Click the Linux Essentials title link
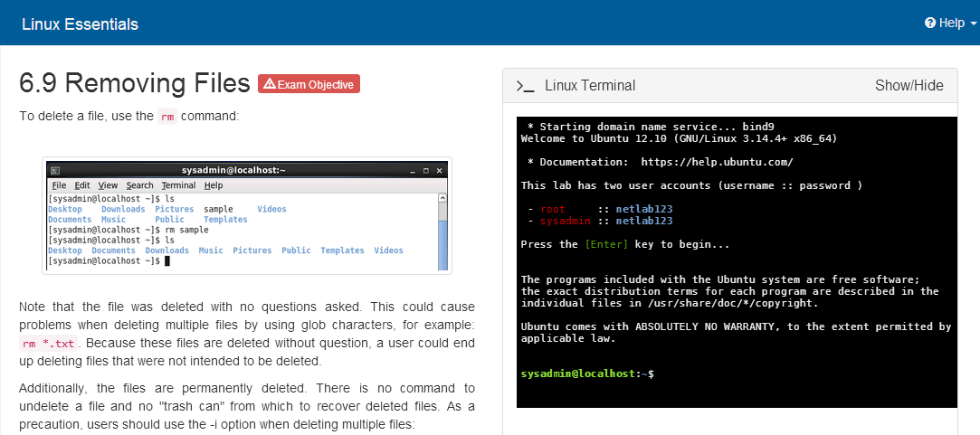 [x=80, y=24]
